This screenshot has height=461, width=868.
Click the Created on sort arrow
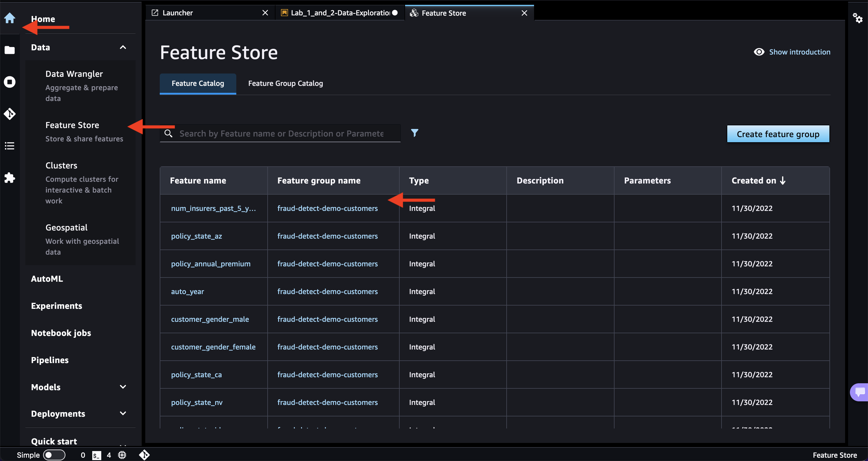point(782,180)
